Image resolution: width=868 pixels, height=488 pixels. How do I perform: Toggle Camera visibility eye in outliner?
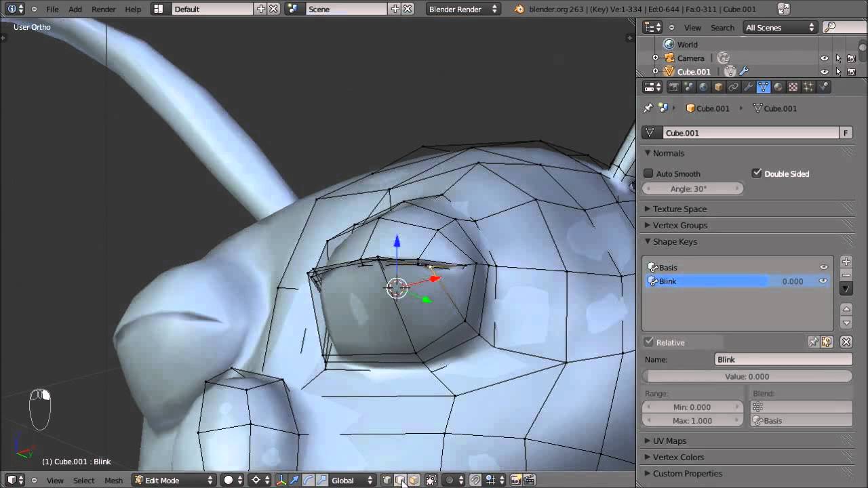(x=825, y=58)
